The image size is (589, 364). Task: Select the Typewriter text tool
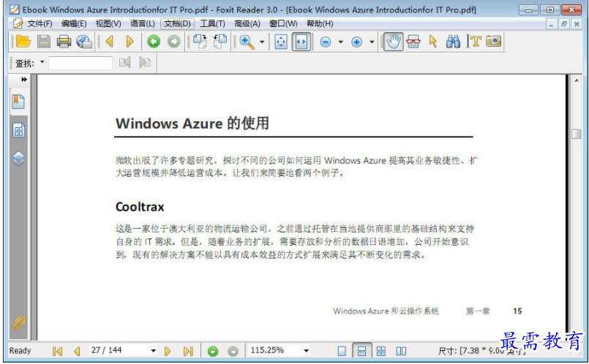[x=473, y=41]
